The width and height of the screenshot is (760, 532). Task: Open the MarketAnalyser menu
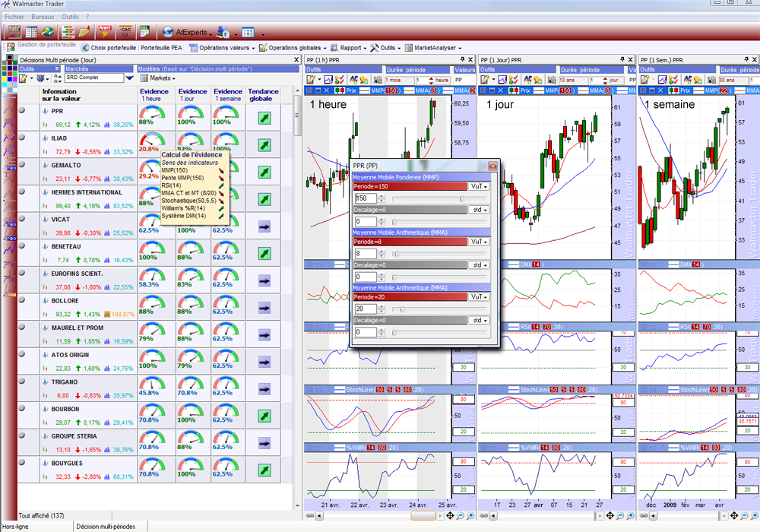click(433, 48)
